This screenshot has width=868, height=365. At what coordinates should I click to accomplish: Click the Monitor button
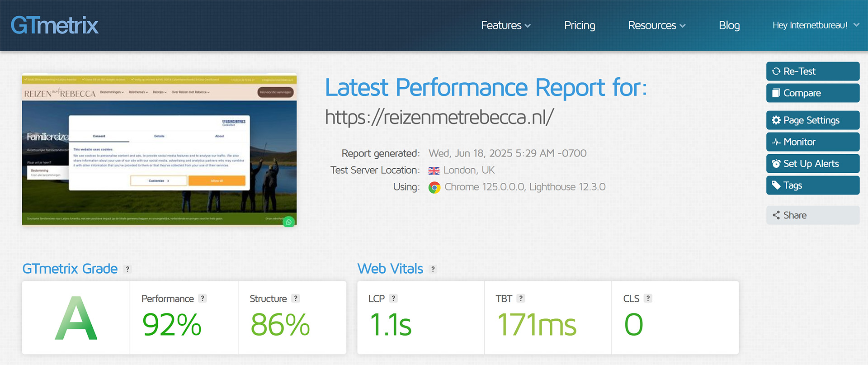813,142
